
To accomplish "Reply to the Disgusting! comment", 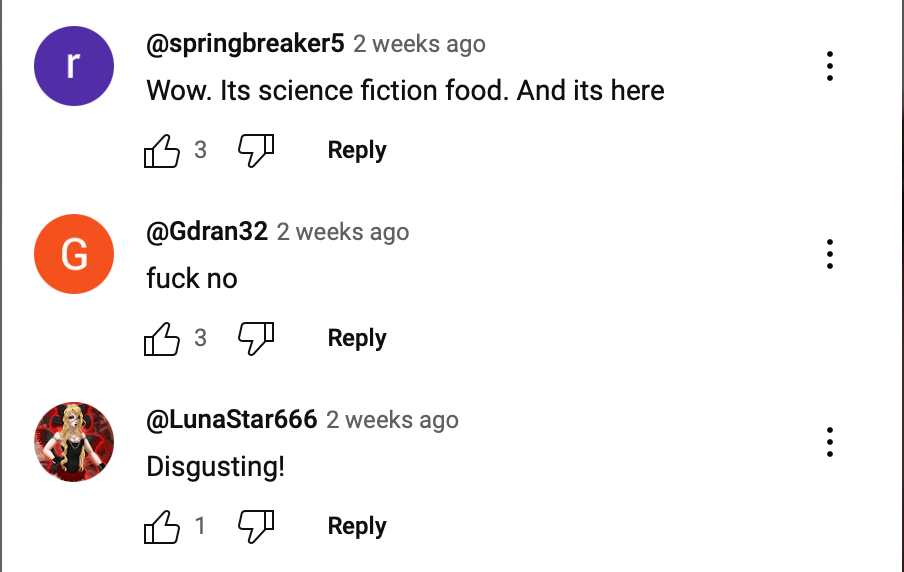I will point(357,526).
